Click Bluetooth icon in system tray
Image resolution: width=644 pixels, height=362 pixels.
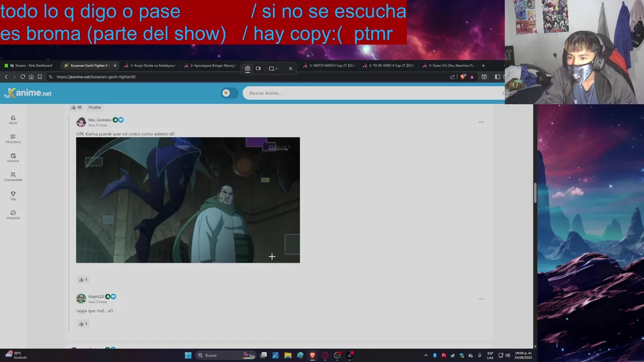coord(435,355)
